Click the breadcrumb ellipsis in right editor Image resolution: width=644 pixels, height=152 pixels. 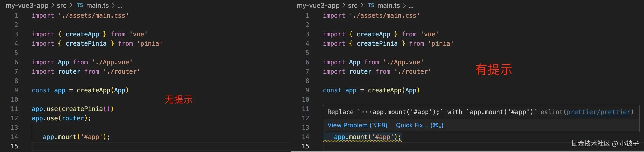click(411, 5)
